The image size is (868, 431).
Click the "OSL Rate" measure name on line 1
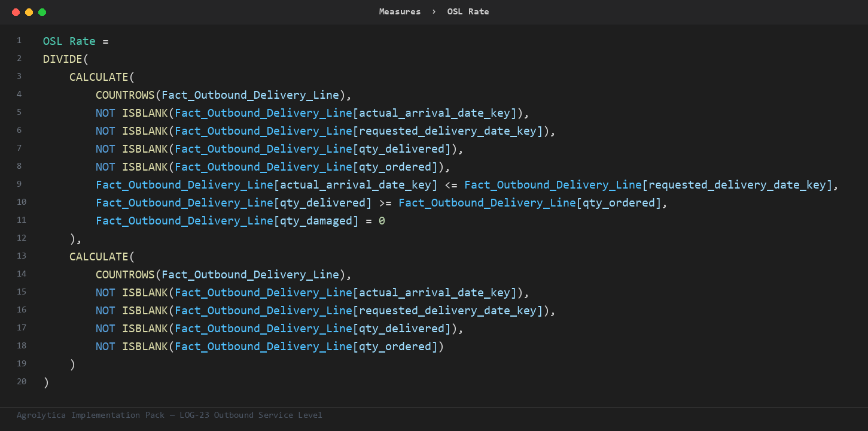(69, 41)
